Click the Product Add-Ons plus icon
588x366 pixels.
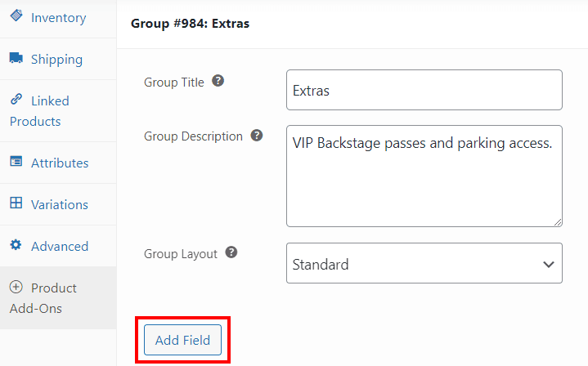[x=16, y=287]
